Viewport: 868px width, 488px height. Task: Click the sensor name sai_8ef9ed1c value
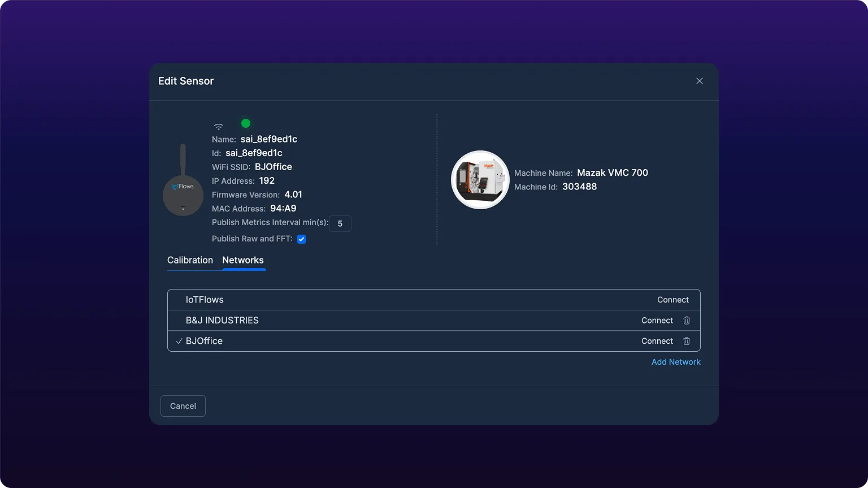click(x=269, y=139)
